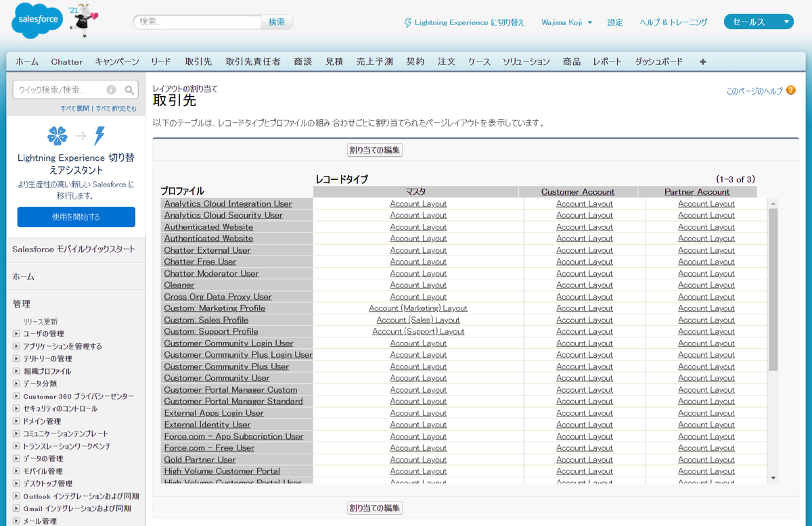Open the 取引先 tab

pyautogui.click(x=198, y=62)
